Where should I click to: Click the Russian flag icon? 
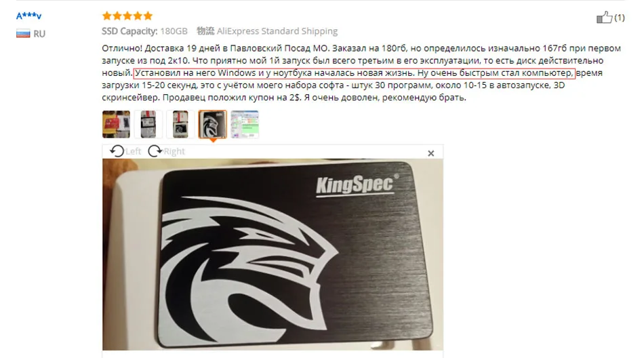(23, 34)
